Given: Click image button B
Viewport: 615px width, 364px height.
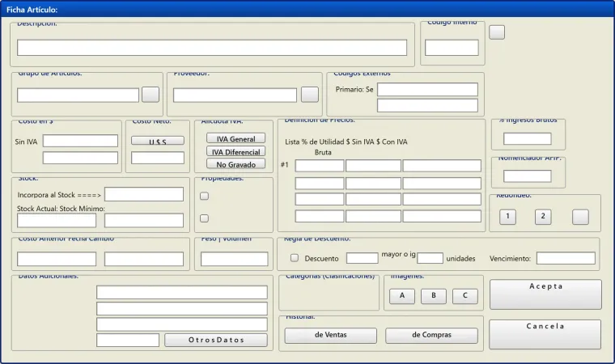Looking at the screenshot, I should tap(434, 296).
